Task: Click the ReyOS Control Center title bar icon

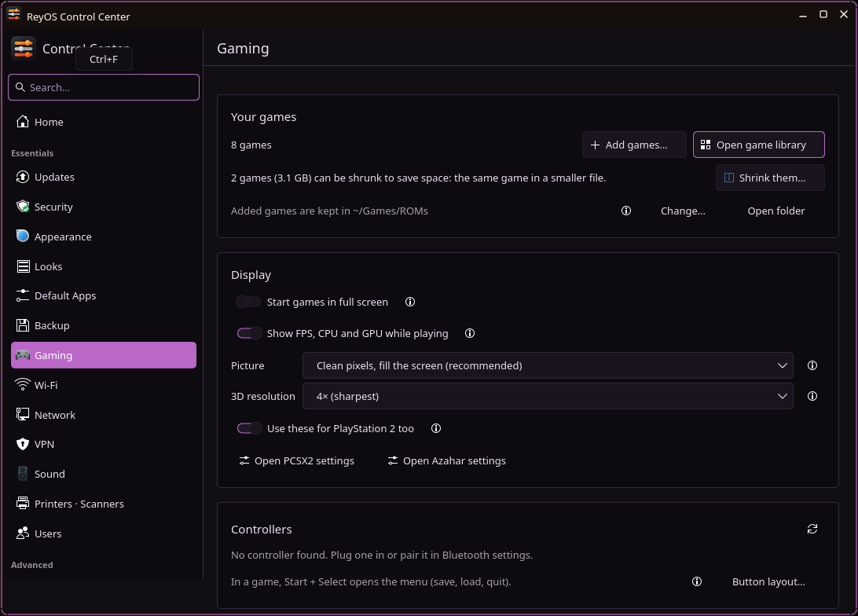Action: pos(14,15)
